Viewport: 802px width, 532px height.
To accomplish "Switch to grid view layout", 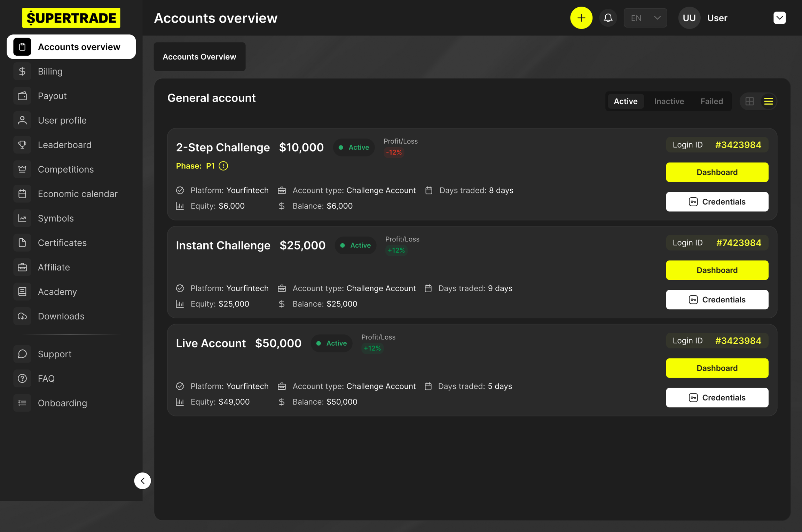I will (749, 101).
